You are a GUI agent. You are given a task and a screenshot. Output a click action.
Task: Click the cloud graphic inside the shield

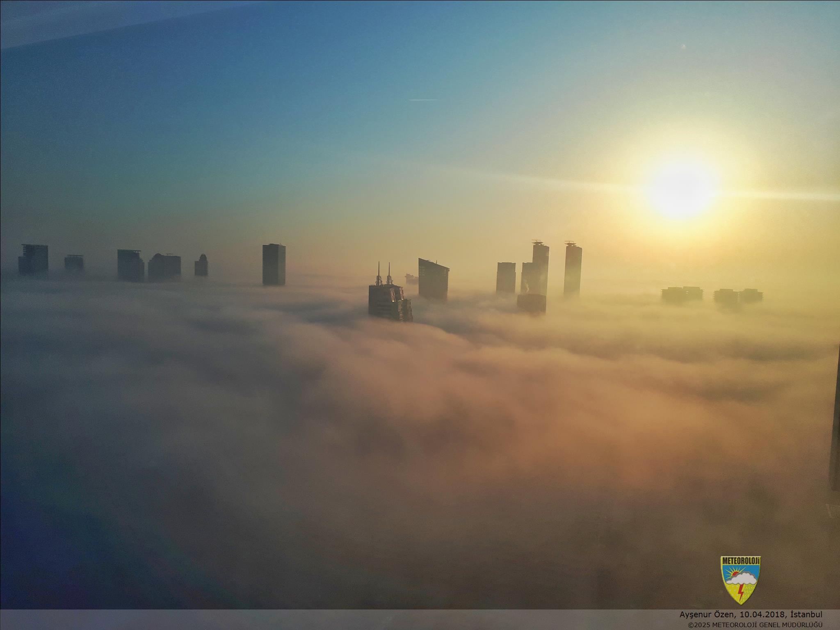coord(742,579)
